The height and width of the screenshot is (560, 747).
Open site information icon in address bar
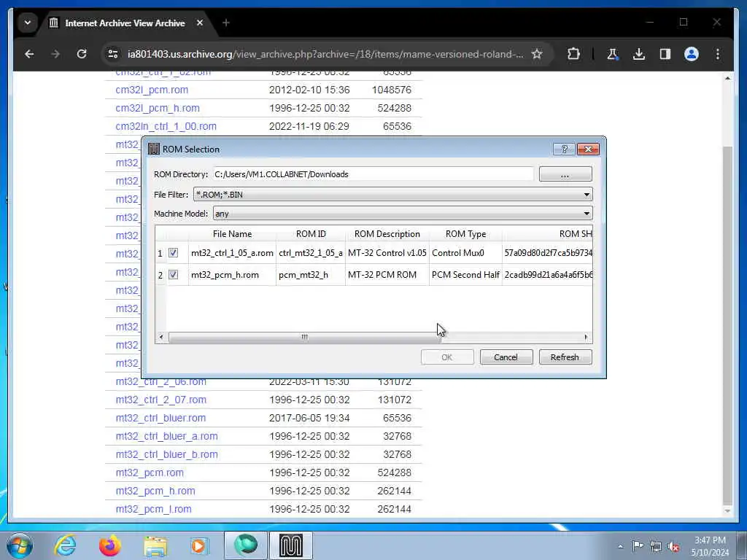[x=113, y=54]
